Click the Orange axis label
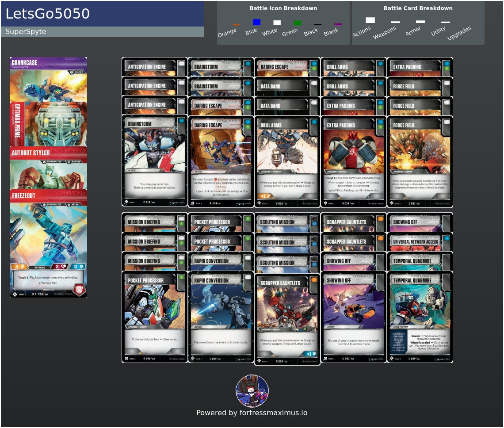This screenshot has height=428, width=504. 227,32
